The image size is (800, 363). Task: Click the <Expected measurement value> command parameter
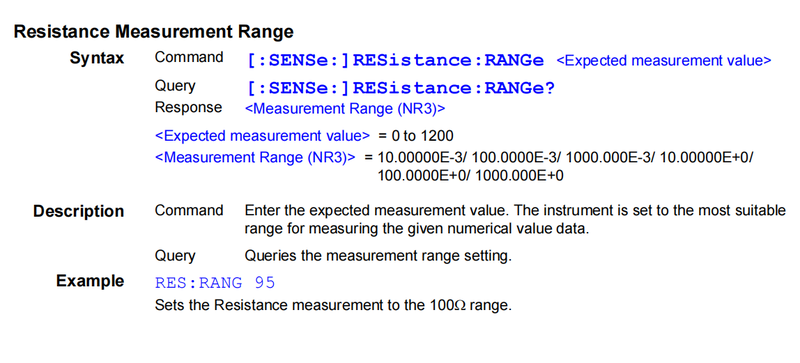click(663, 61)
